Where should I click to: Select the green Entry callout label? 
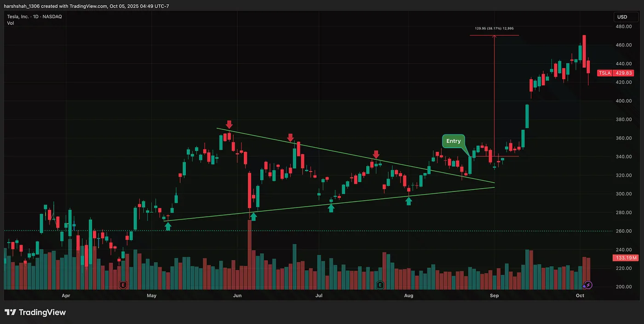click(x=454, y=141)
